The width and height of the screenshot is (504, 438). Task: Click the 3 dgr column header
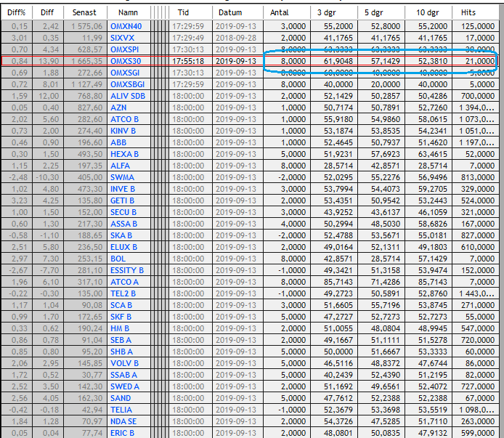click(334, 12)
